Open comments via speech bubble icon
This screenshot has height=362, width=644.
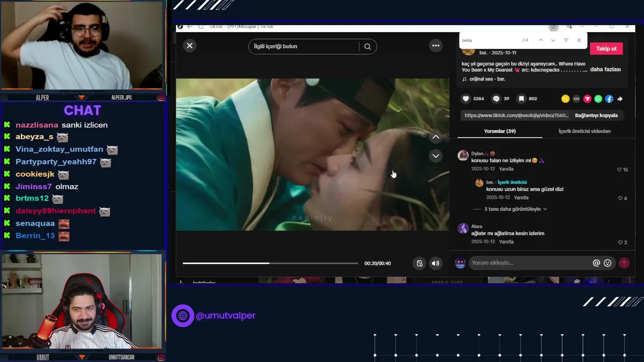(x=496, y=99)
